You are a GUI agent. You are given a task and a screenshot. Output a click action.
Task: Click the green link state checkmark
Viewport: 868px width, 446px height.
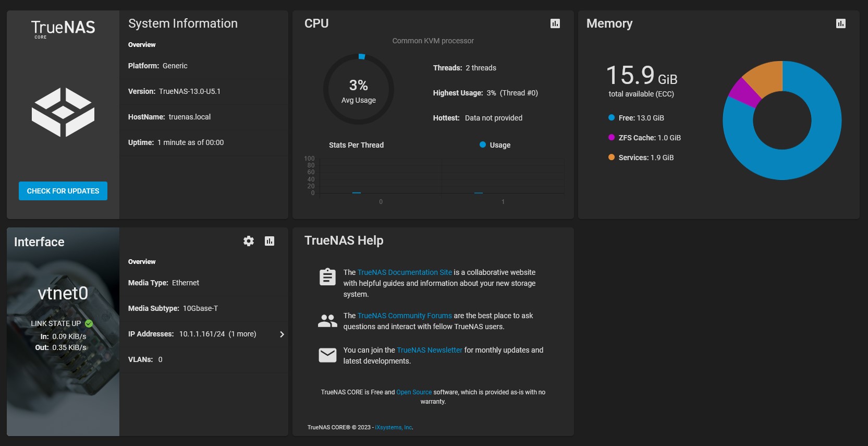pyautogui.click(x=89, y=323)
